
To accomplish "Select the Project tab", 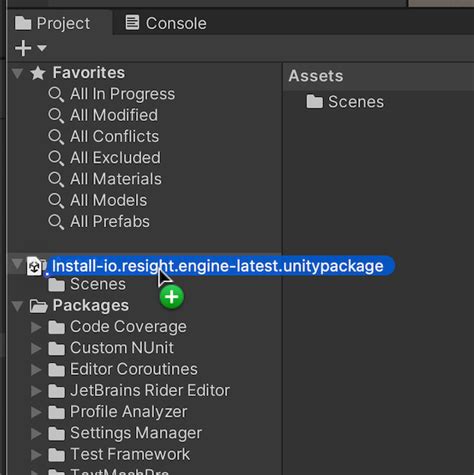I will [x=53, y=23].
